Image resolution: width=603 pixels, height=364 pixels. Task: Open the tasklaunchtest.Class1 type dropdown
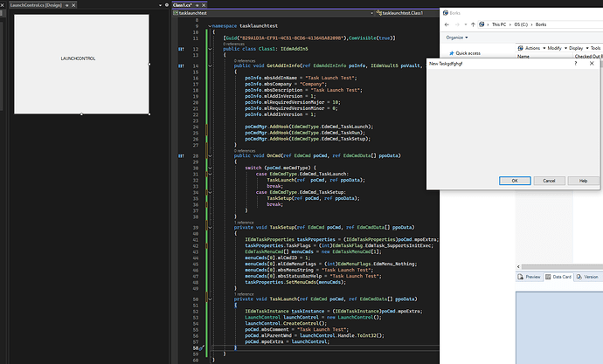[x=407, y=13]
